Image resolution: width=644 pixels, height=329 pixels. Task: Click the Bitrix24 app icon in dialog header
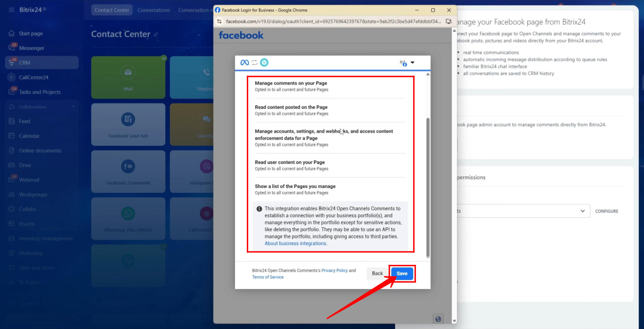pos(264,63)
